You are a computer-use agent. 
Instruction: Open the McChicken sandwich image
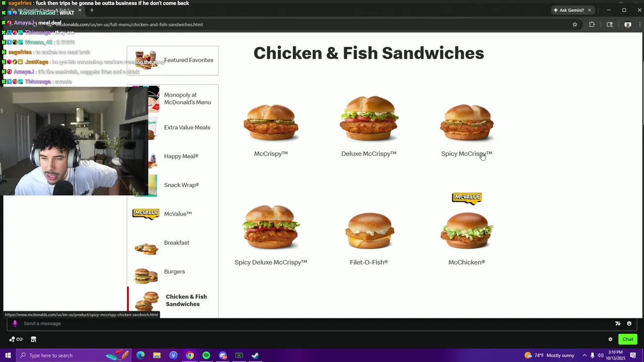coord(467,231)
